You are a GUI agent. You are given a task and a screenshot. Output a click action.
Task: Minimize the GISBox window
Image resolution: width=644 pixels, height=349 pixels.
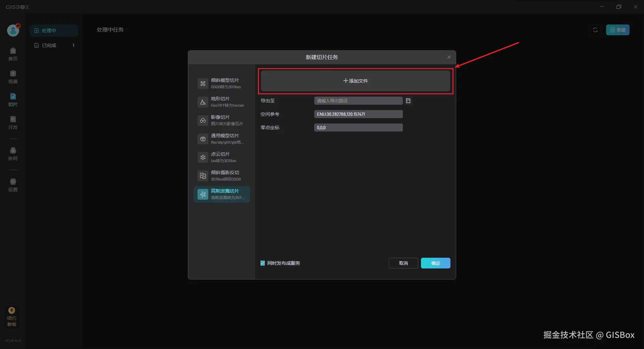[602, 7]
